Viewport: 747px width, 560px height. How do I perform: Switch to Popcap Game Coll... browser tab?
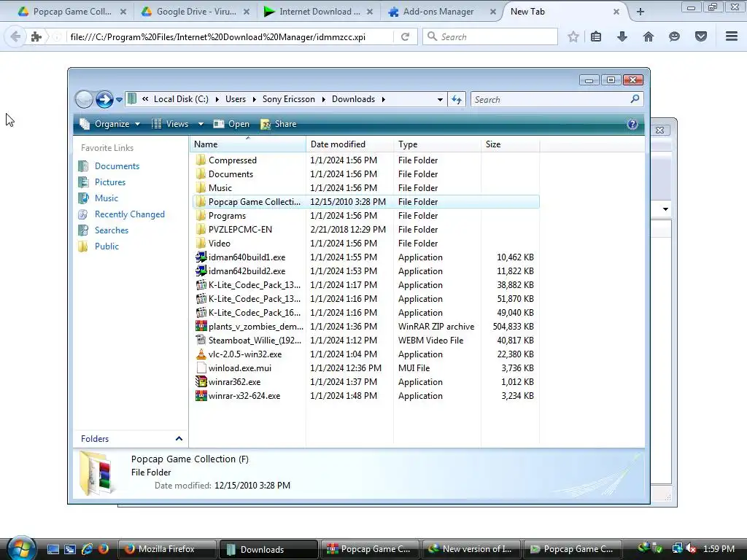[x=72, y=12]
